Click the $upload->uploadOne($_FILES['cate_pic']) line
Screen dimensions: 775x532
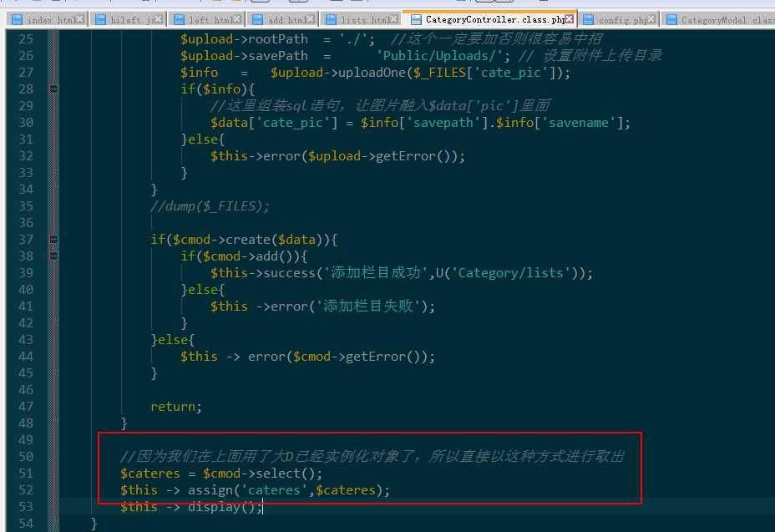375,73
